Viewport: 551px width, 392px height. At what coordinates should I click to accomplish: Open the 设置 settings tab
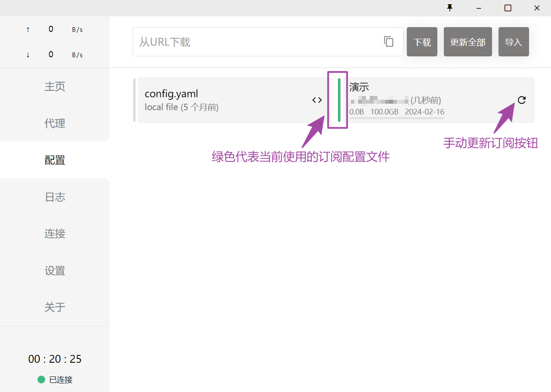55,271
